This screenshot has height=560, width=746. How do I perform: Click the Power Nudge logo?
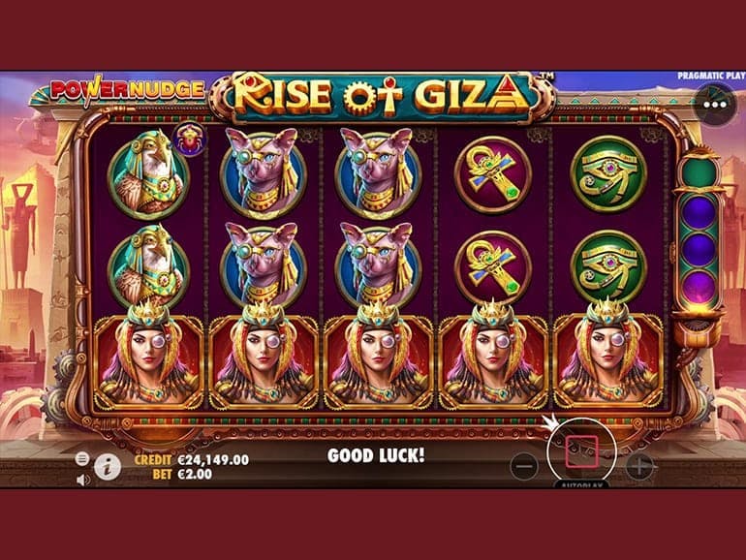[127, 89]
